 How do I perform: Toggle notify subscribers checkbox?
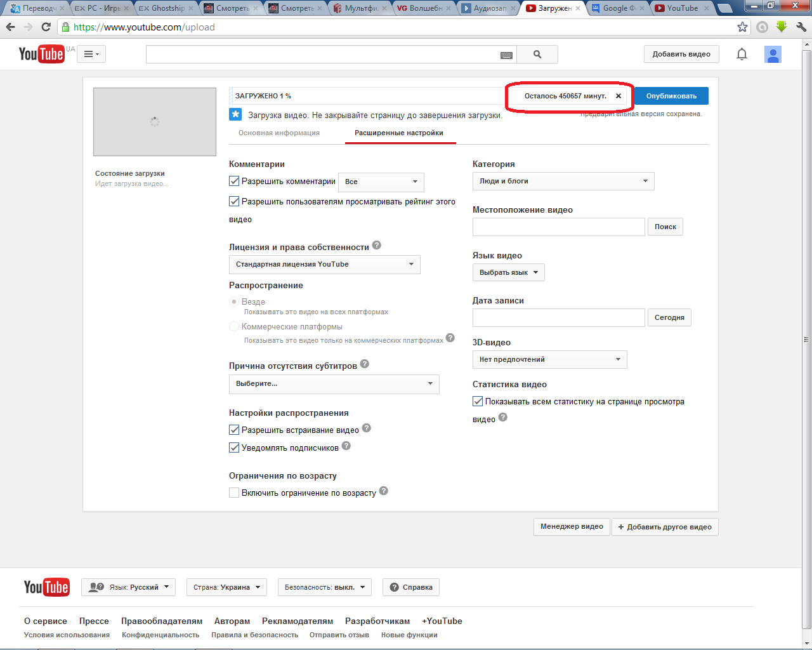234,448
